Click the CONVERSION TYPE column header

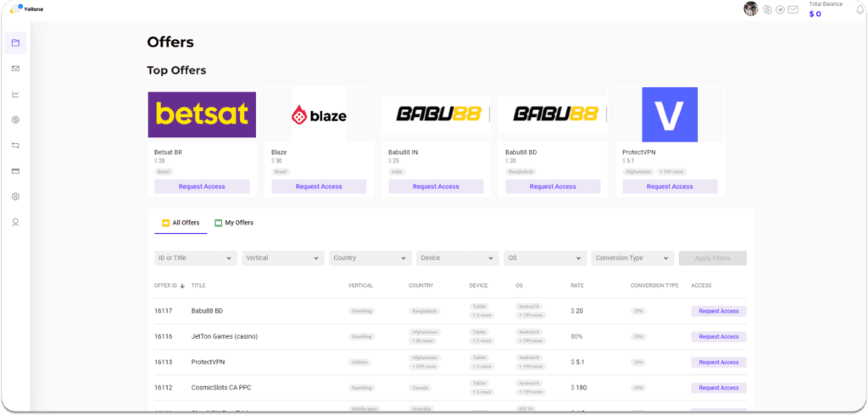pyautogui.click(x=654, y=285)
